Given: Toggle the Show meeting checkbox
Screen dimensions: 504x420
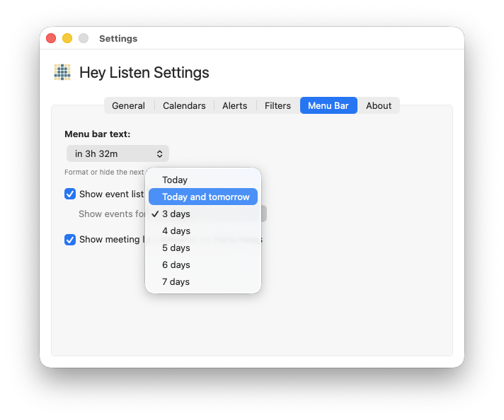Looking at the screenshot, I should [70, 240].
